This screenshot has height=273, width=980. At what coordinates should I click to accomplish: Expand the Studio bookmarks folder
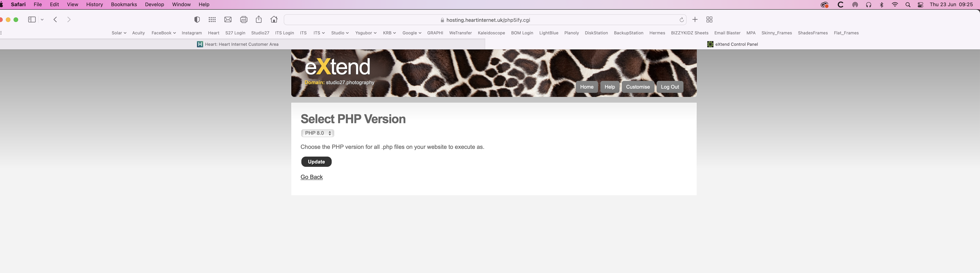click(x=340, y=33)
